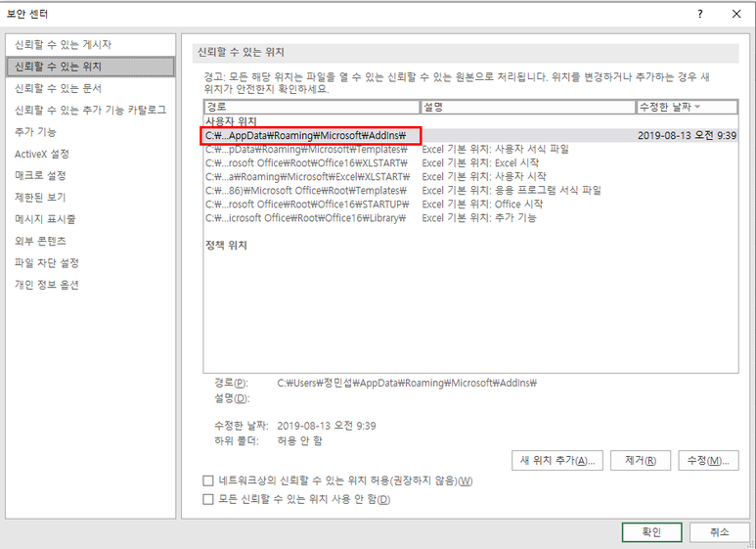Image resolution: width=756 pixels, height=549 pixels.
Task: Click the full path C:\Users\정민섭\AppData text
Action: (407, 383)
